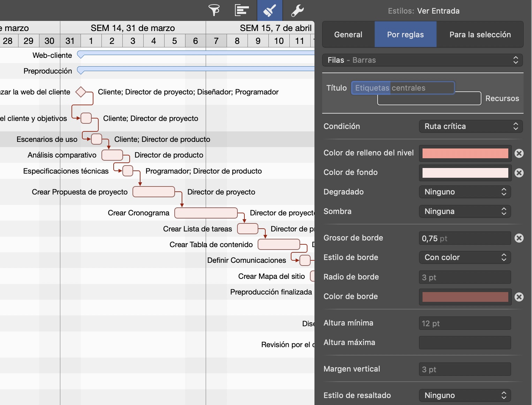Remove the Color de fondo setting
The width and height of the screenshot is (532, 405).
519,173
